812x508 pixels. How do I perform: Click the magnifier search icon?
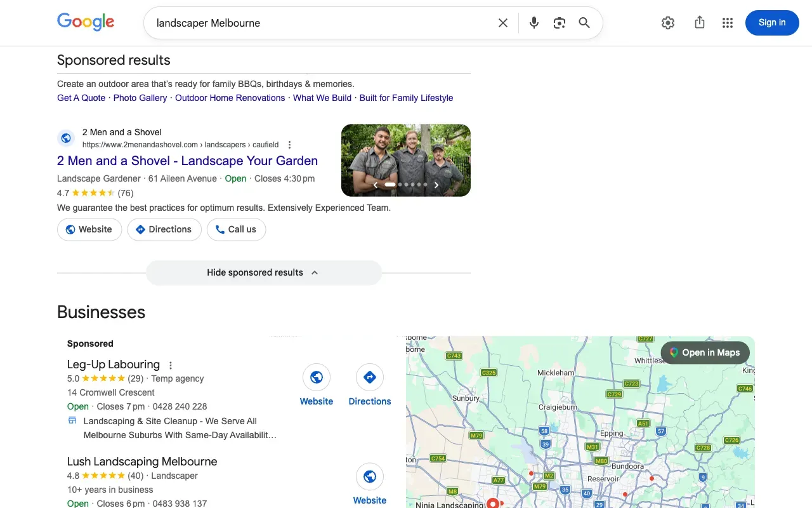click(x=584, y=23)
